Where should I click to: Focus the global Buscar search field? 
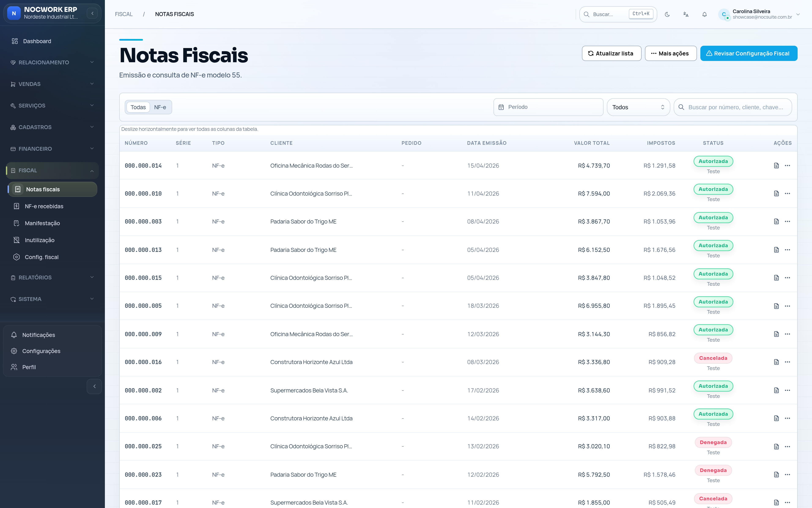(x=618, y=14)
